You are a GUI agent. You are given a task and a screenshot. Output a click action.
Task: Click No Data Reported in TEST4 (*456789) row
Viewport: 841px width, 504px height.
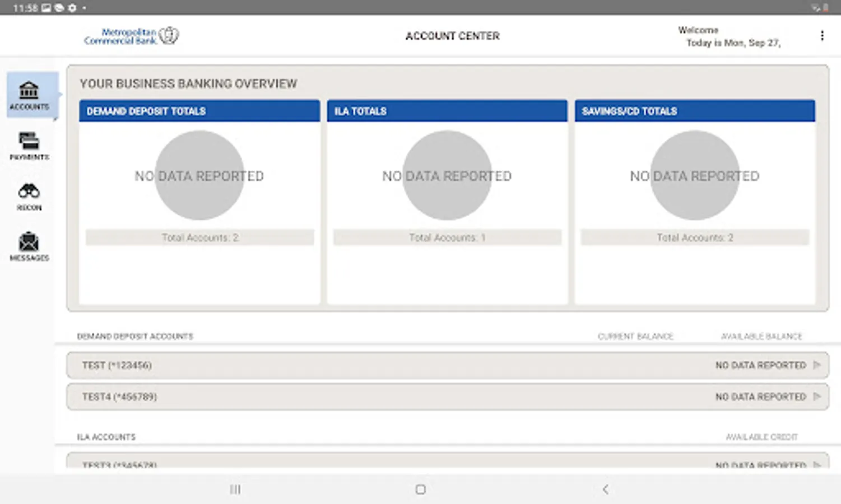[x=760, y=396]
